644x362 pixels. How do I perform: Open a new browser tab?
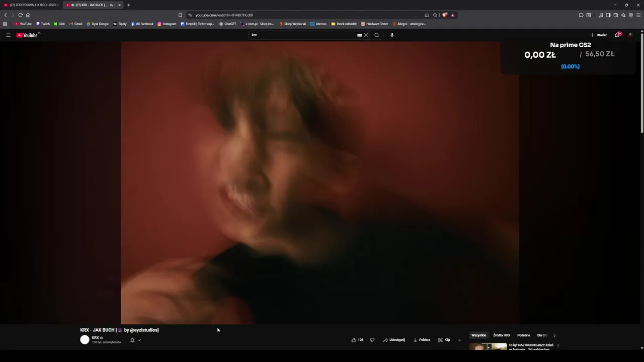coord(129,5)
